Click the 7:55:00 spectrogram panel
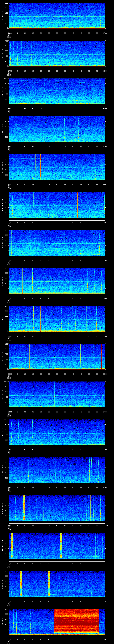This screenshot has width=114, height=644. (x=57, y=357)
